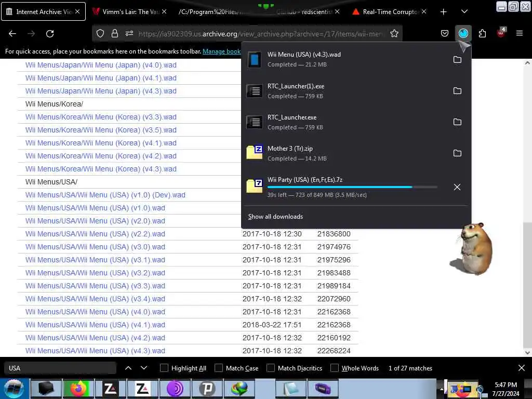This screenshot has height=399, width=532.
Task: Enable the Match Diacritics checkbox
Action: pyautogui.click(x=270, y=368)
